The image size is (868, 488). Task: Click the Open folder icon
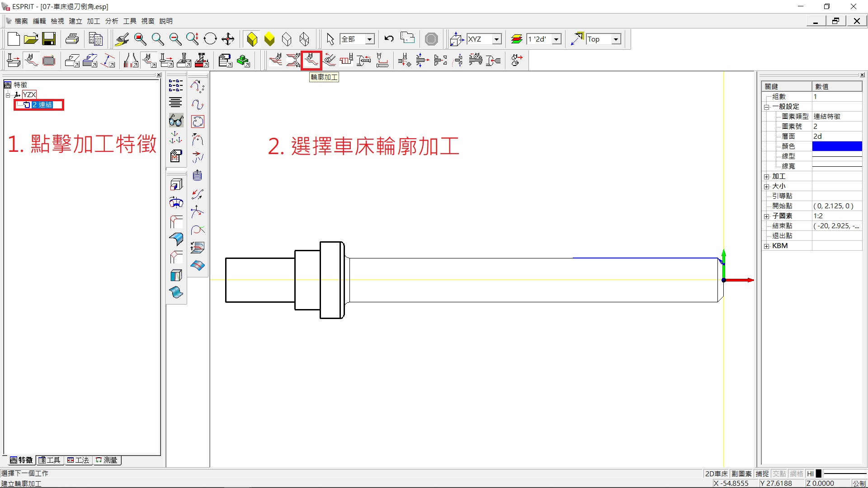(x=31, y=39)
